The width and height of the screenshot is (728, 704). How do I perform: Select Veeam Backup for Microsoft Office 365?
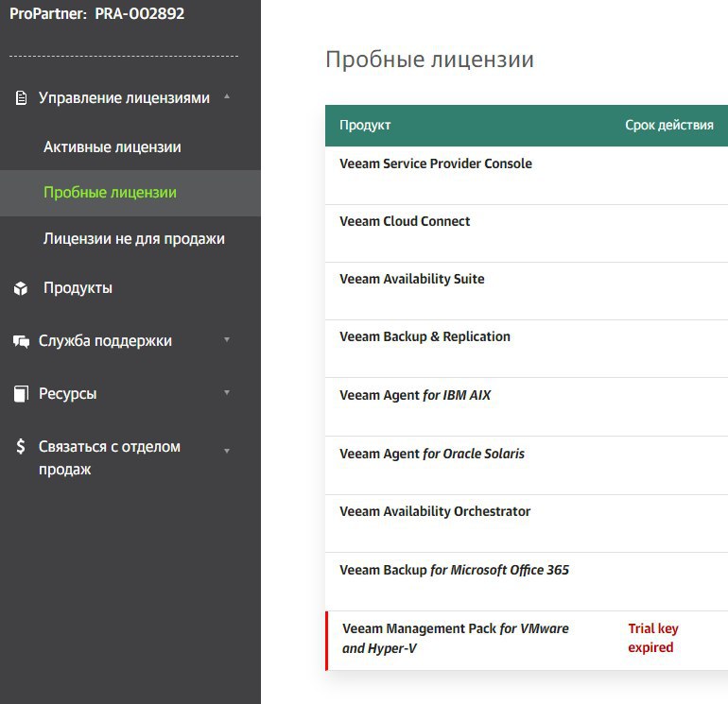(527, 581)
